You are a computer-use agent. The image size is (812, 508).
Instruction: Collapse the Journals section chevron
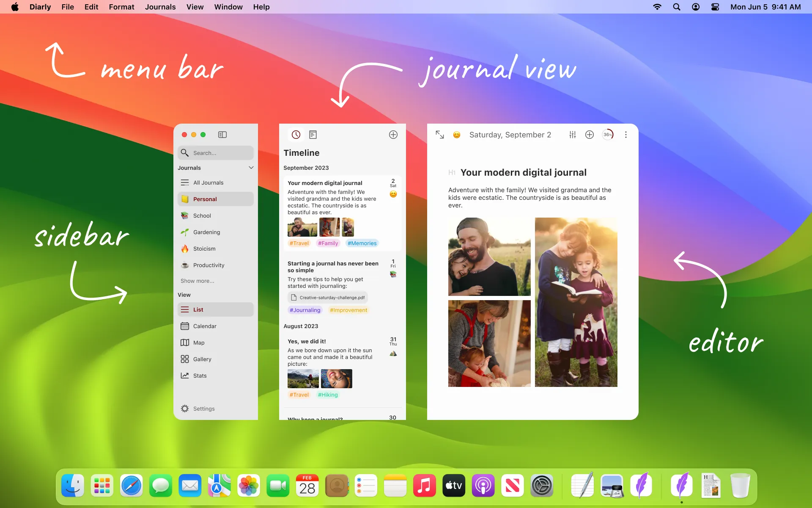[x=251, y=168]
